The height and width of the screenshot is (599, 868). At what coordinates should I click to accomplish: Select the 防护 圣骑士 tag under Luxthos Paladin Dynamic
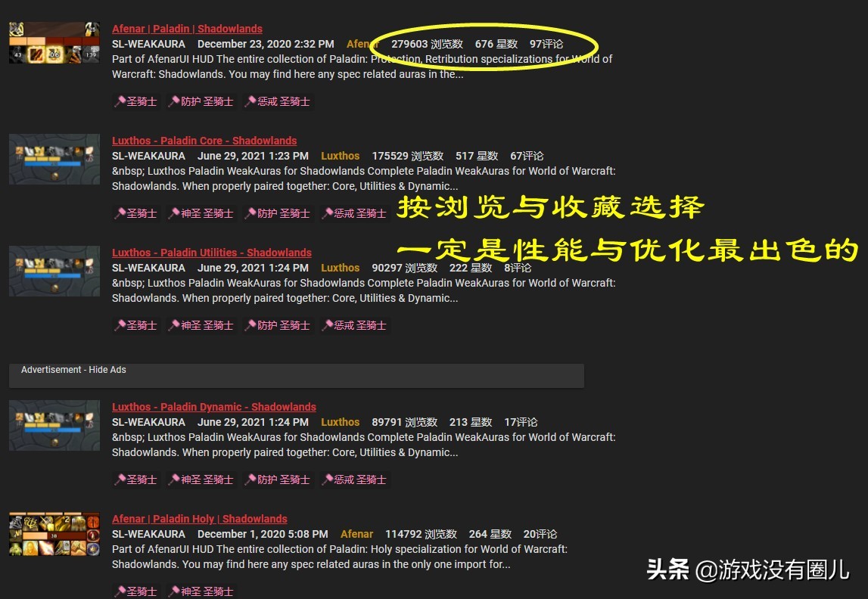click(278, 480)
